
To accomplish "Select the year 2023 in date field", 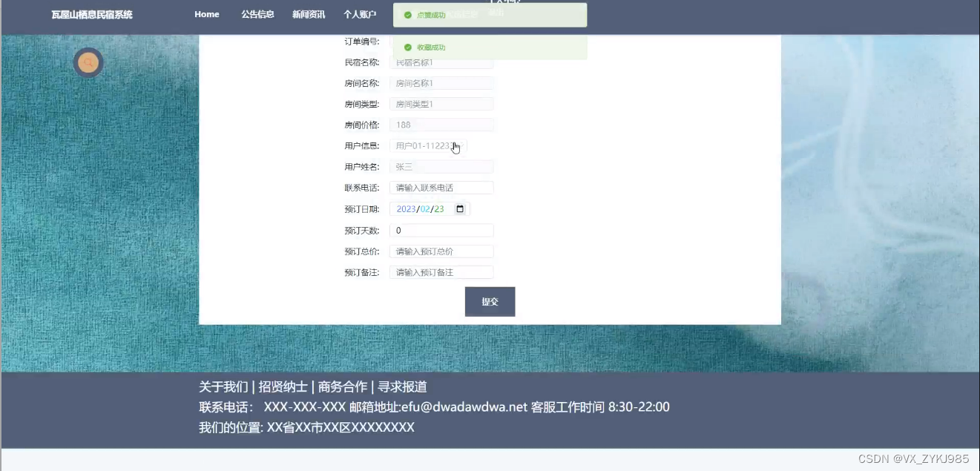I will (406, 209).
